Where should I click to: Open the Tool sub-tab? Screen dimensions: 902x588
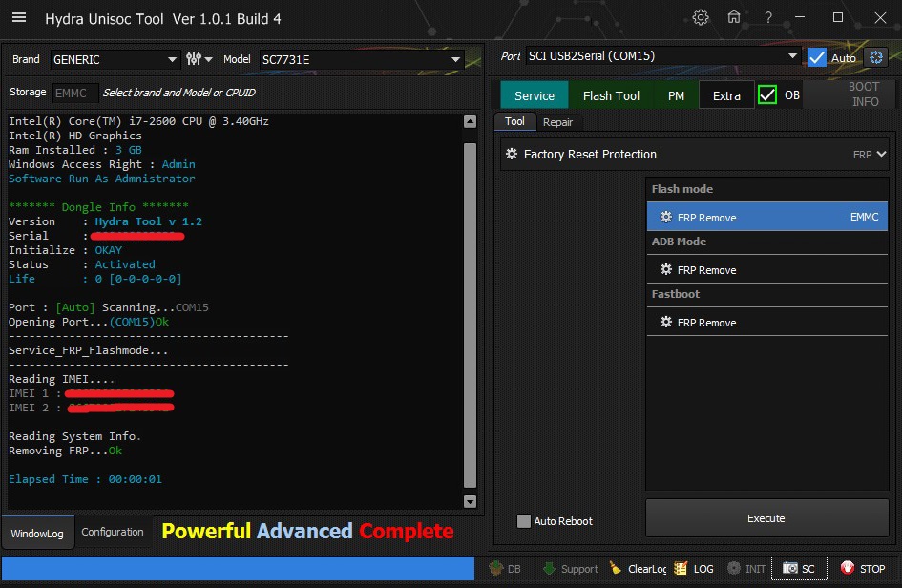point(514,121)
